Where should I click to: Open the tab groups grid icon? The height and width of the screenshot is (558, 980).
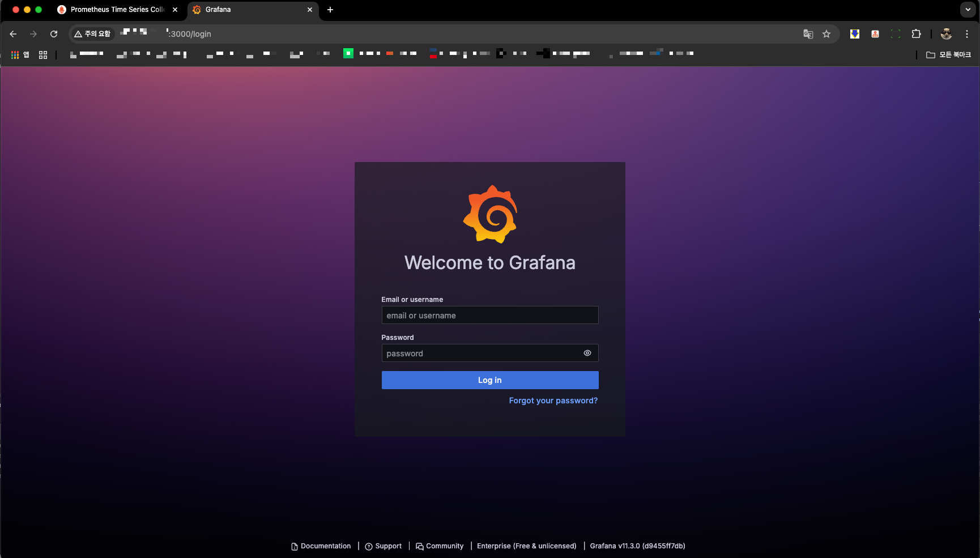[x=43, y=55]
